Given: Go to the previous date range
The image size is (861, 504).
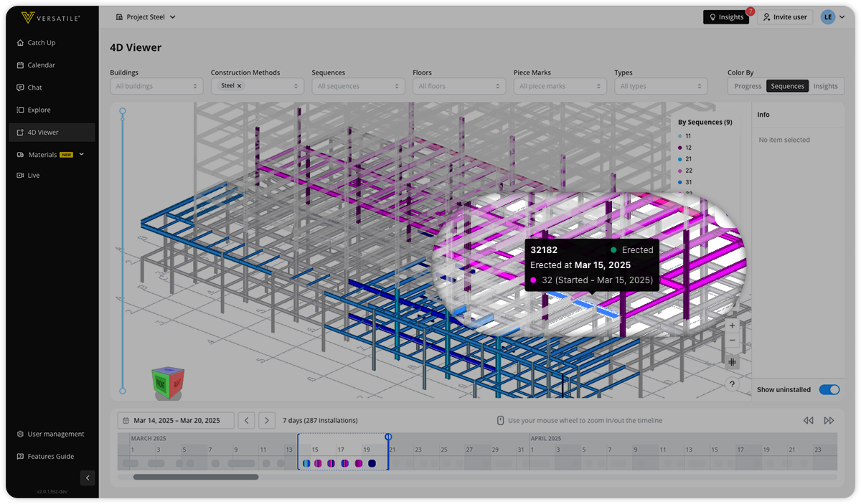Looking at the screenshot, I should pyautogui.click(x=247, y=420).
